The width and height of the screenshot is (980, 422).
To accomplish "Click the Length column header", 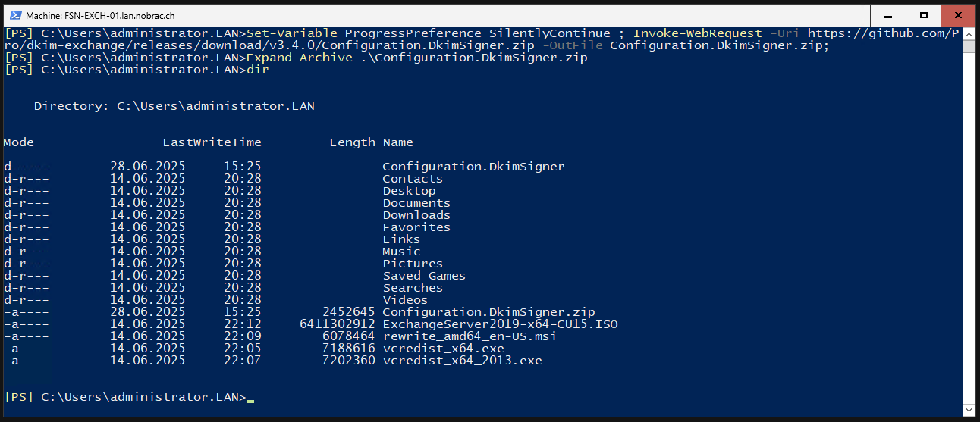I will click(352, 142).
